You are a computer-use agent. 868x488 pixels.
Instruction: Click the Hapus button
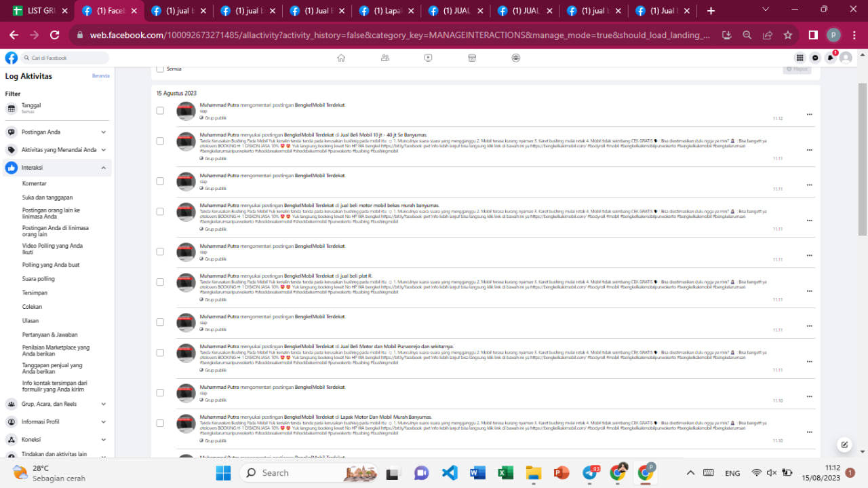tap(797, 69)
